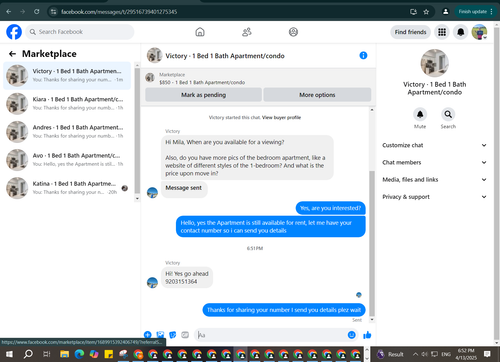Choose a sticker icon in composer
Screen dimensions: 500x362
coord(173,335)
